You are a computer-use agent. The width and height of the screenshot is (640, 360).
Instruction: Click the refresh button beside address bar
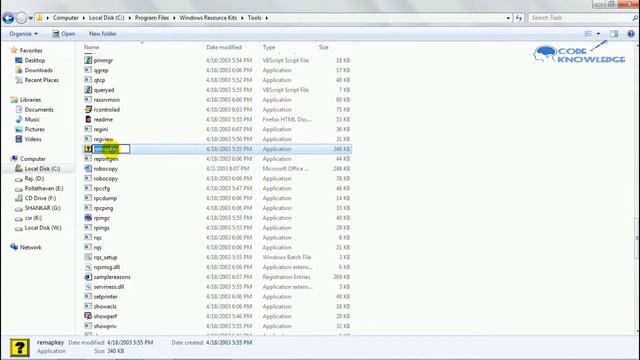519,18
